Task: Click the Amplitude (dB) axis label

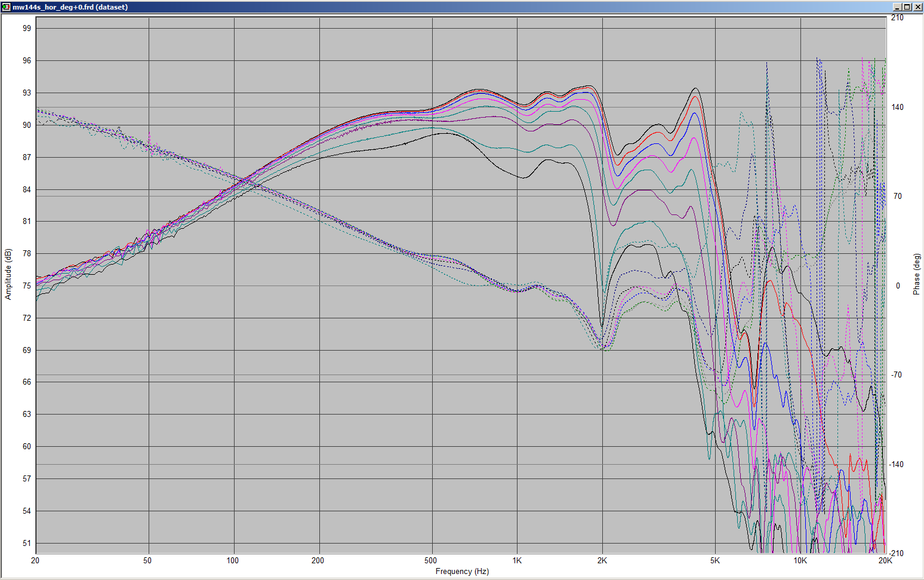Action: (8, 274)
